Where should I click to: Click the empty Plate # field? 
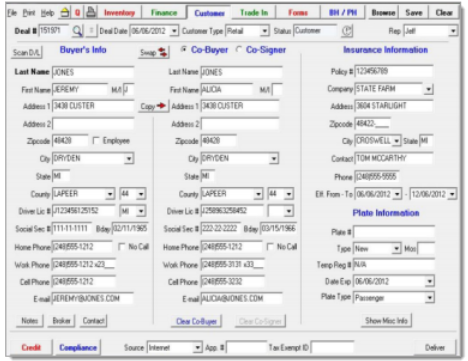[x=394, y=232]
